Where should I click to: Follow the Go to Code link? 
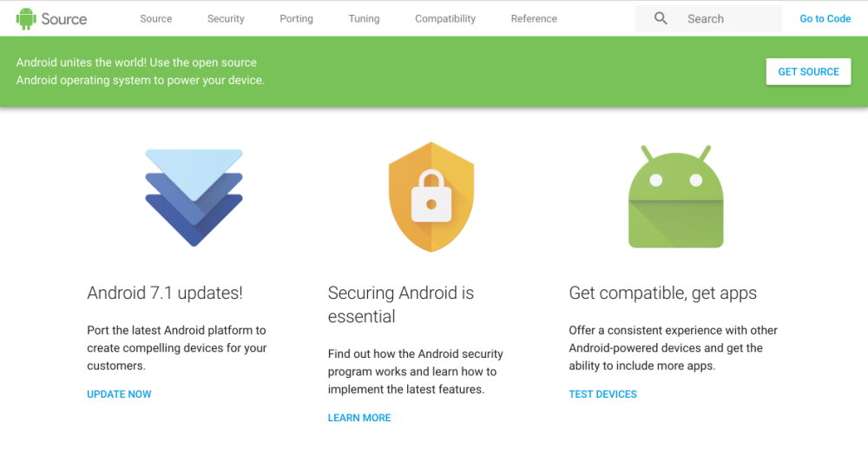[825, 18]
